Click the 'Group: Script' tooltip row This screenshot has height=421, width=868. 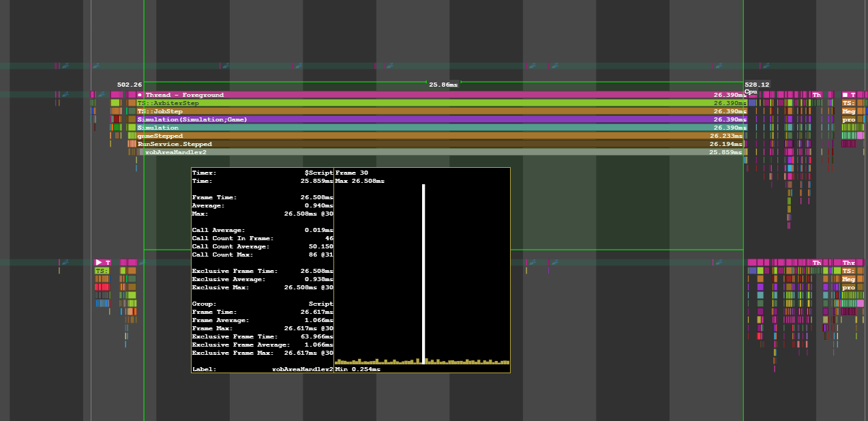point(263,304)
